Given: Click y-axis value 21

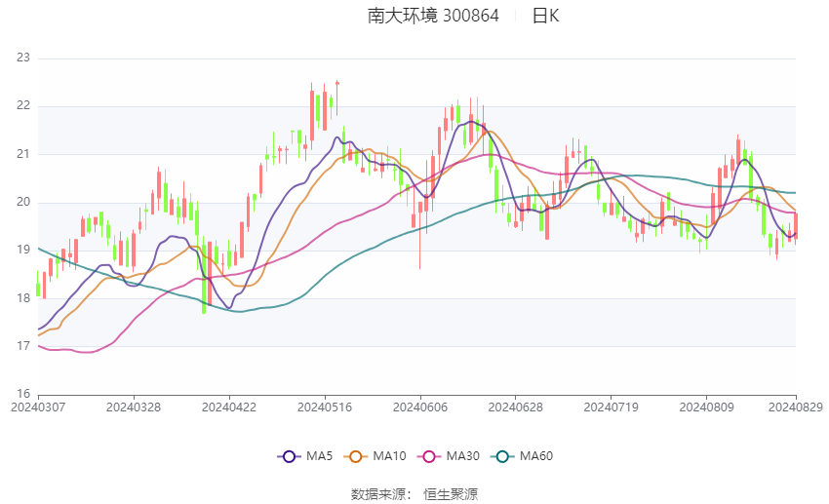Looking at the screenshot, I should coord(23,154).
